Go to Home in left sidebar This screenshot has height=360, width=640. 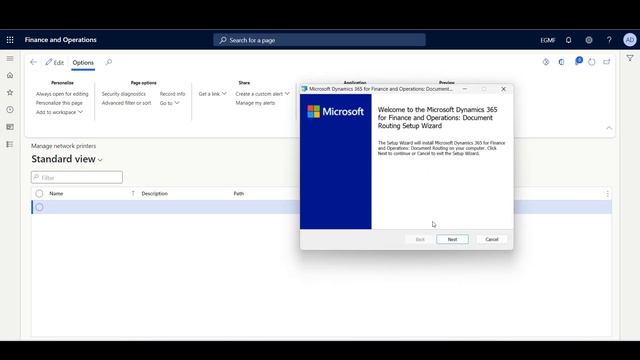10,76
